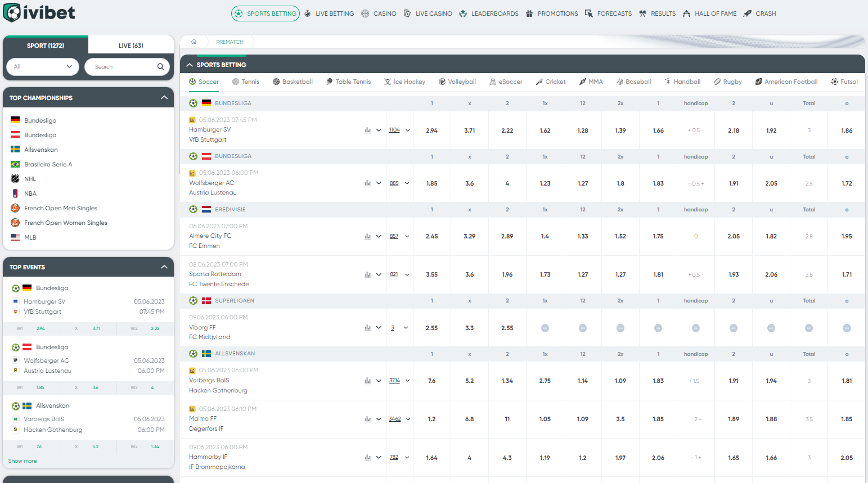Screen dimensions: 868x483
Task: Click the NHL league icon
Action: click(x=15, y=179)
